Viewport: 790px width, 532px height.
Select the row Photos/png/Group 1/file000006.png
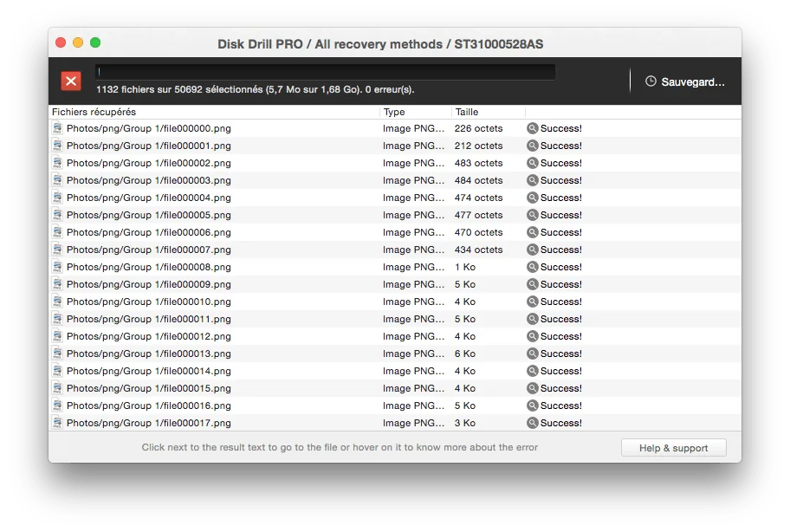(395, 232)
